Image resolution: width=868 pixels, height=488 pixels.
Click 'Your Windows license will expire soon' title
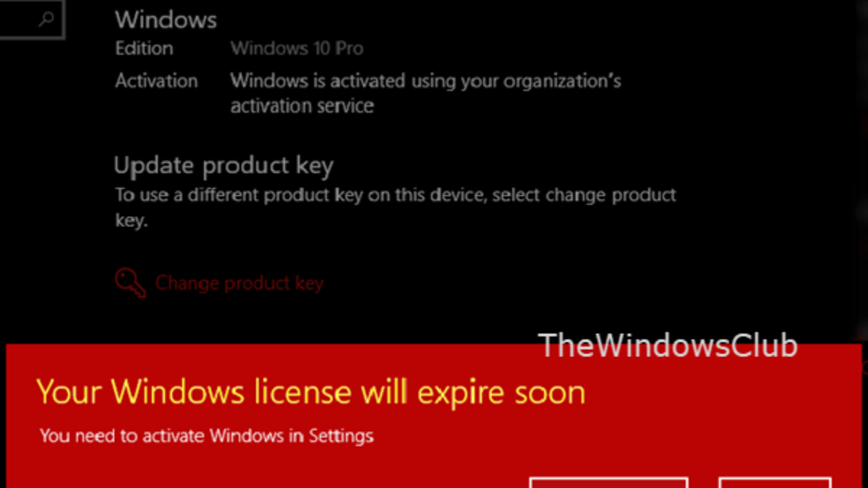coord(311,392)
